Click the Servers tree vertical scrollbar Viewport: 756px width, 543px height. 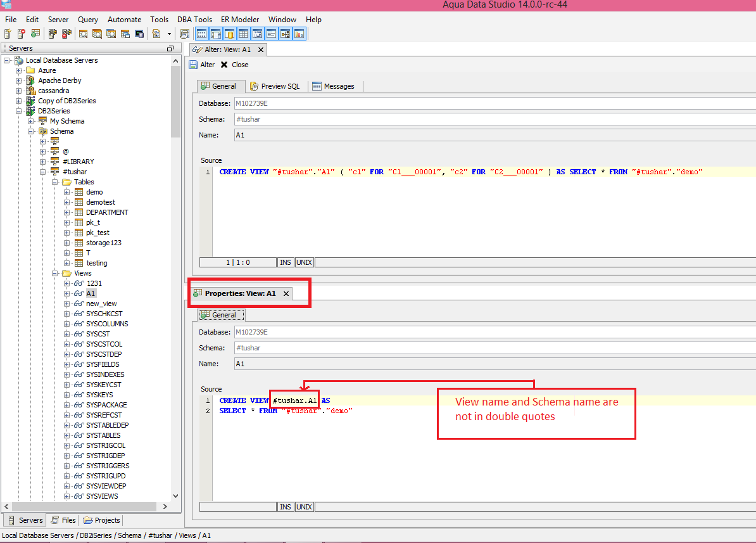[175, 101]
